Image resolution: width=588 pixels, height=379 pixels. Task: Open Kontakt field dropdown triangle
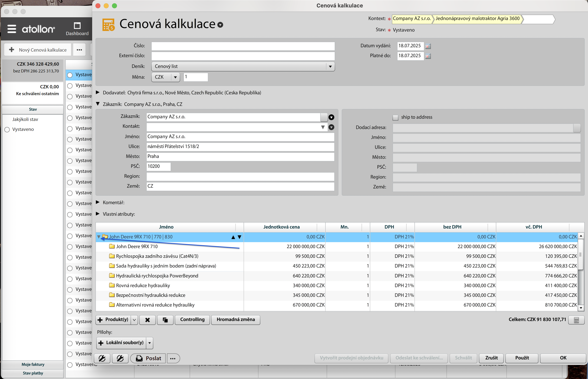(323, 127)
